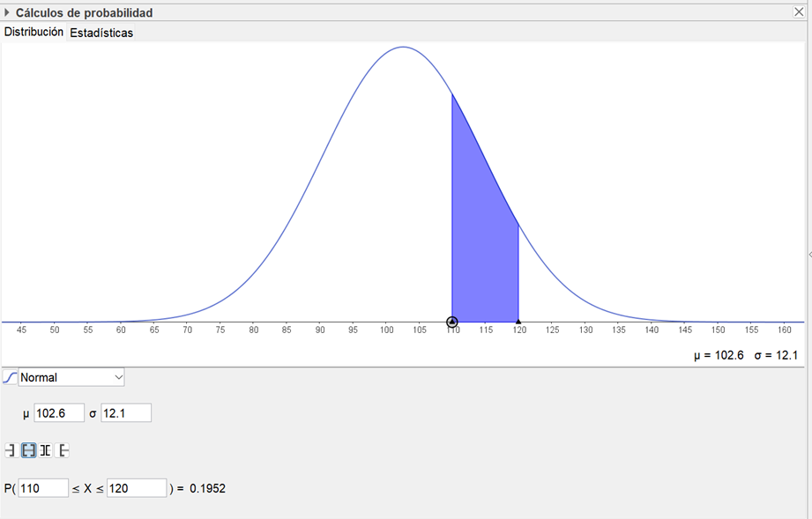This screenshot has height=519, width=812.
Task: Click the μ input field with 102.6
Action: pyautogui.click(x=59, y=413)
